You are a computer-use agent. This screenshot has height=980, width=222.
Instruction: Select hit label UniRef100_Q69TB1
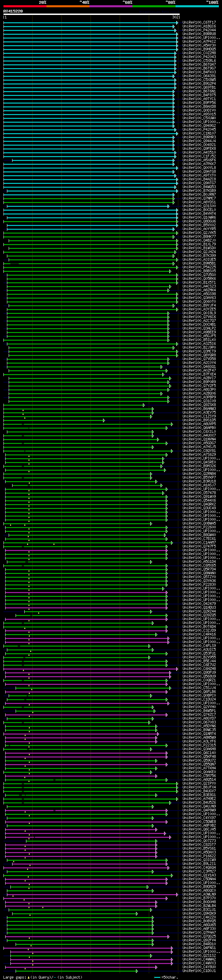coord(199,88)
